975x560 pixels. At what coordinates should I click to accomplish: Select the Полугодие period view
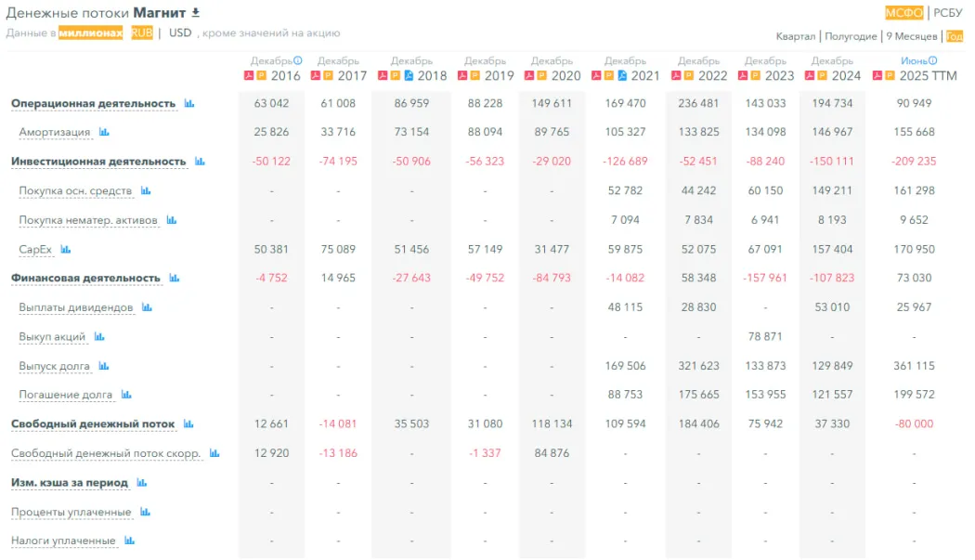pos(851,36)
